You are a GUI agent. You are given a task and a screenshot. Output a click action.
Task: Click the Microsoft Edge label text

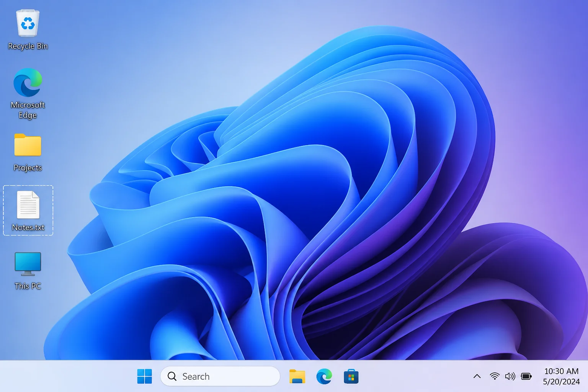point(28,110)
